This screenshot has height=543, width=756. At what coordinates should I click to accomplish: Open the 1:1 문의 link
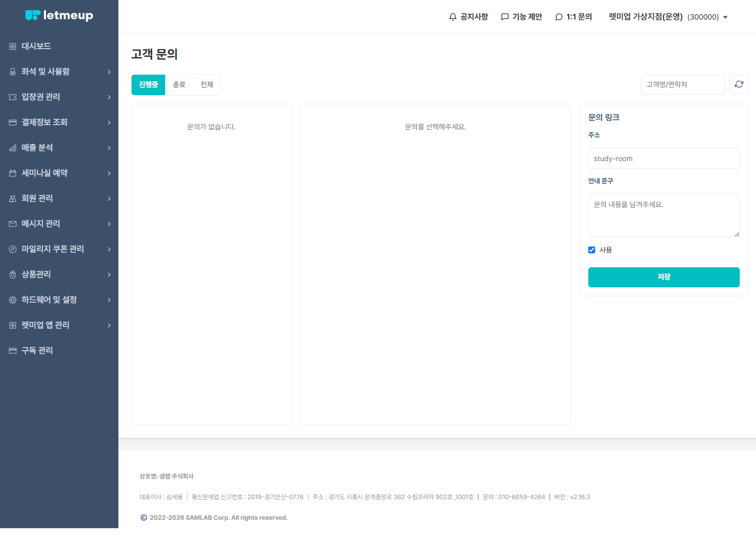tap(574, 17)
